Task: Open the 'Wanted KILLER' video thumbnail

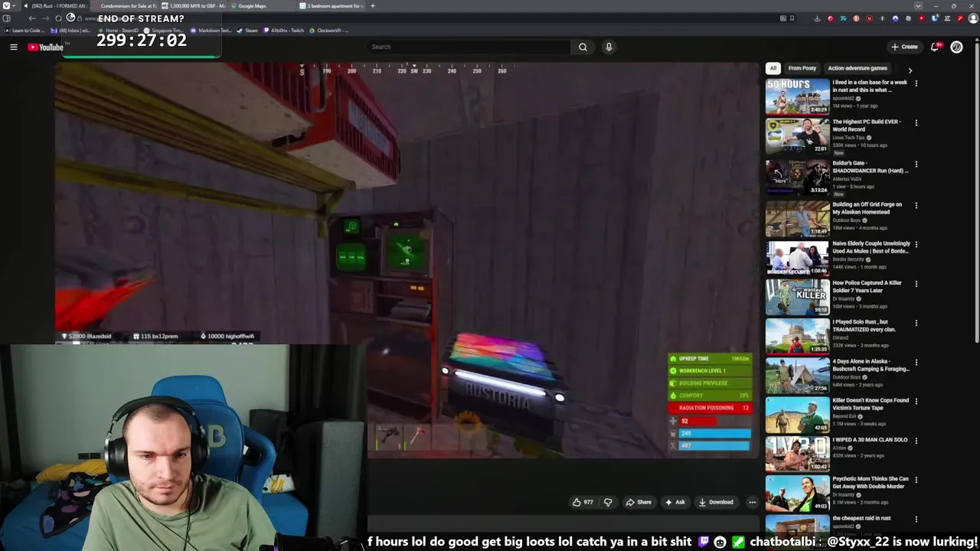Action: [797, 296]
